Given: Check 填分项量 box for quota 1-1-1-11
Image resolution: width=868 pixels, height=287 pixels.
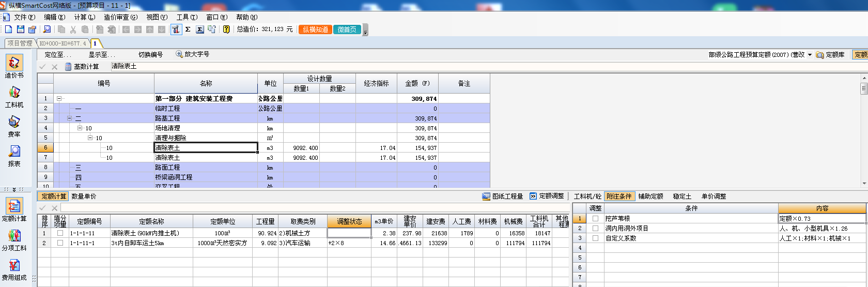Looking at the screenshot, I should (60, 233).
